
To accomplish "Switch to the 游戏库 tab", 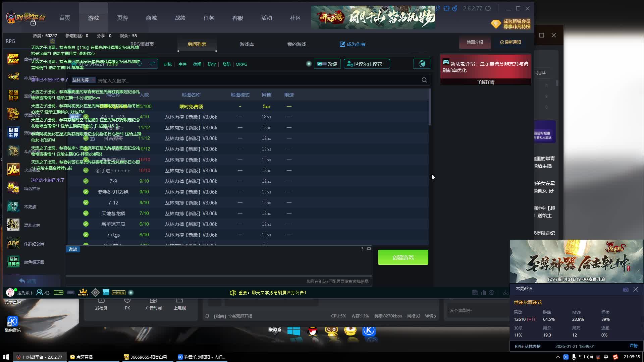I will tap(247, 44).
